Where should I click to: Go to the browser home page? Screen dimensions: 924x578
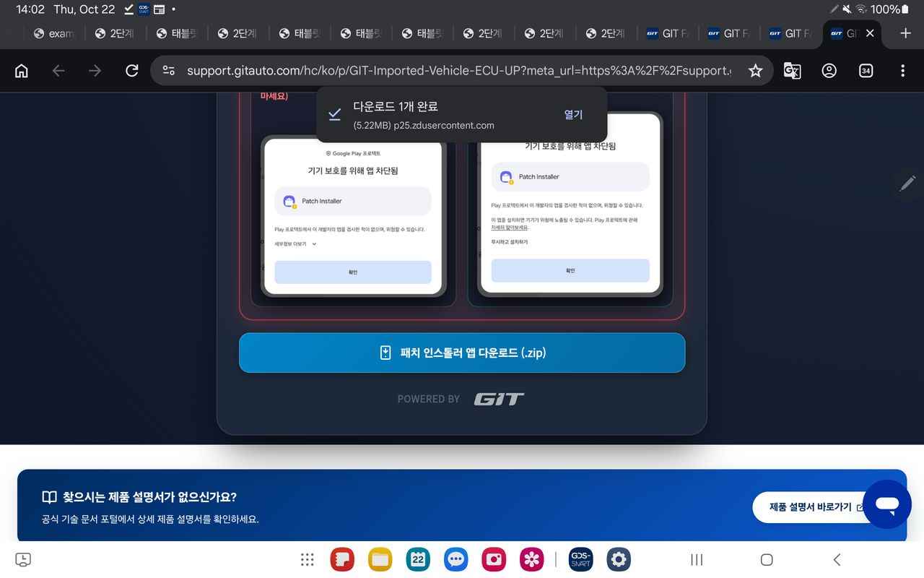tap(22, 71)
